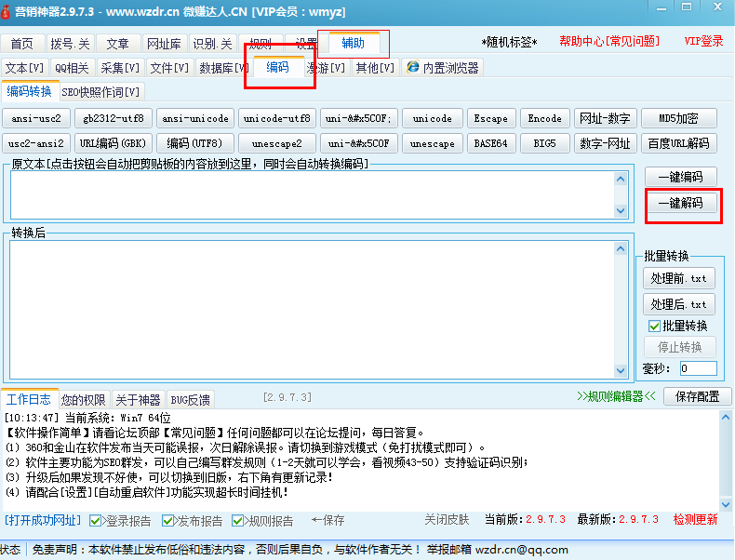The height and width of the screenshot is (560, 735).
Task: Click the gb2312-utf8 button
Action: point(114,118)
